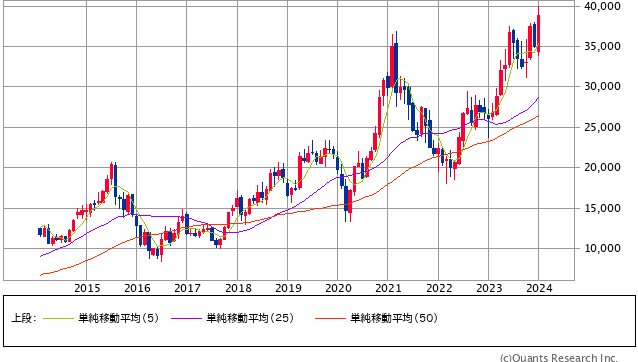Click the Quants Research Inc. copyright text
The width and height of the screenshot is (638, 362).
pos(559,358)
